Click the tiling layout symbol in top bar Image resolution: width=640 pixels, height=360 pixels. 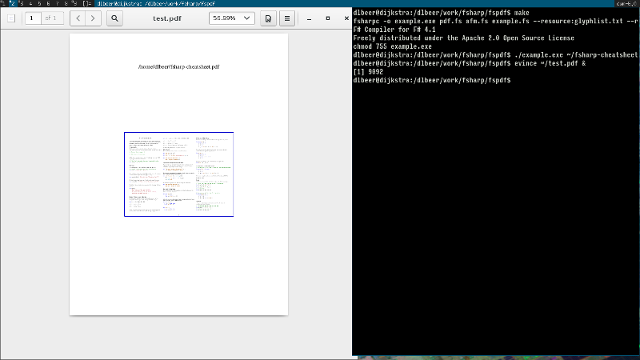pos(87,3)
